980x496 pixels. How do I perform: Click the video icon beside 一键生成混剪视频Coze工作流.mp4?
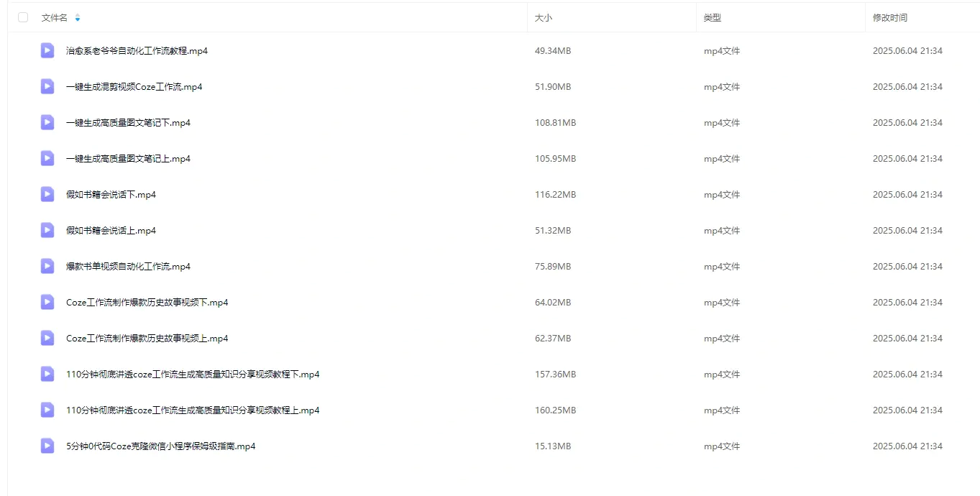(x=47, y=87)
